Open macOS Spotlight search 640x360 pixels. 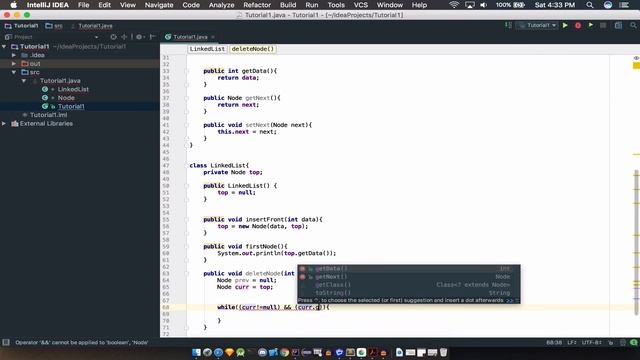pos(590,5)
